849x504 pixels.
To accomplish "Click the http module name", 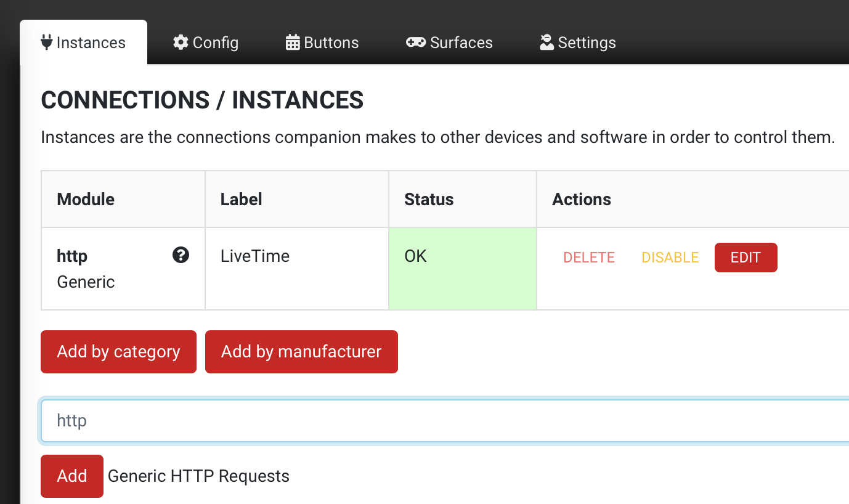I will pos(72,256).
